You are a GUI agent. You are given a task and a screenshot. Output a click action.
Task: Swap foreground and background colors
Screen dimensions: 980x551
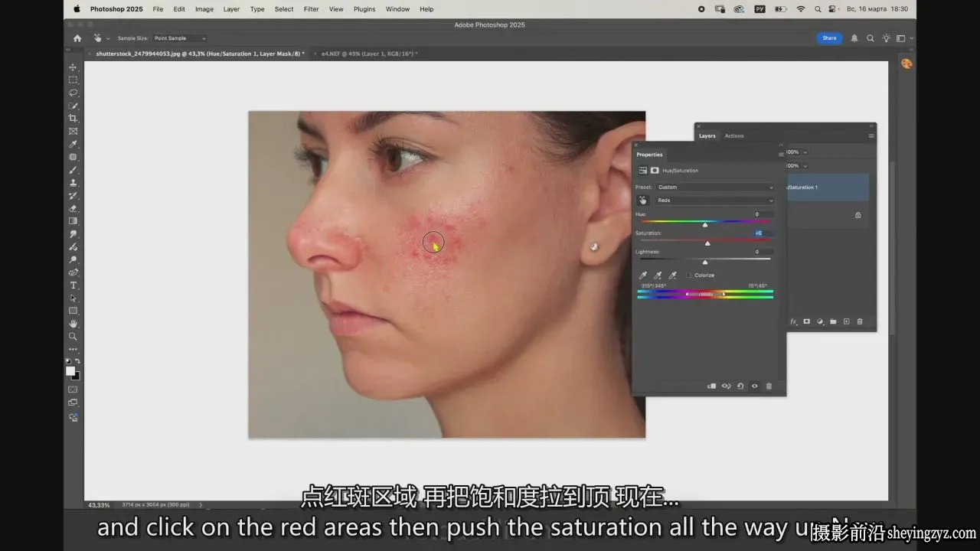point(77,361)
